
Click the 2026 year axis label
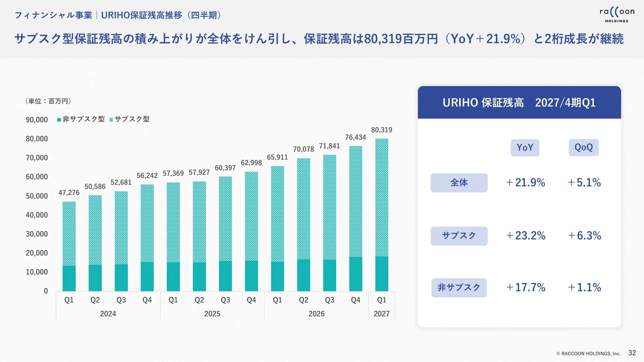(x=317, y=314)
